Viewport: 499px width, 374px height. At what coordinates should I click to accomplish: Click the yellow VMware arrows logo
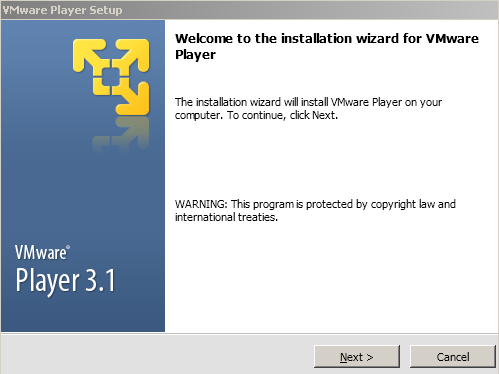(111, 77)
